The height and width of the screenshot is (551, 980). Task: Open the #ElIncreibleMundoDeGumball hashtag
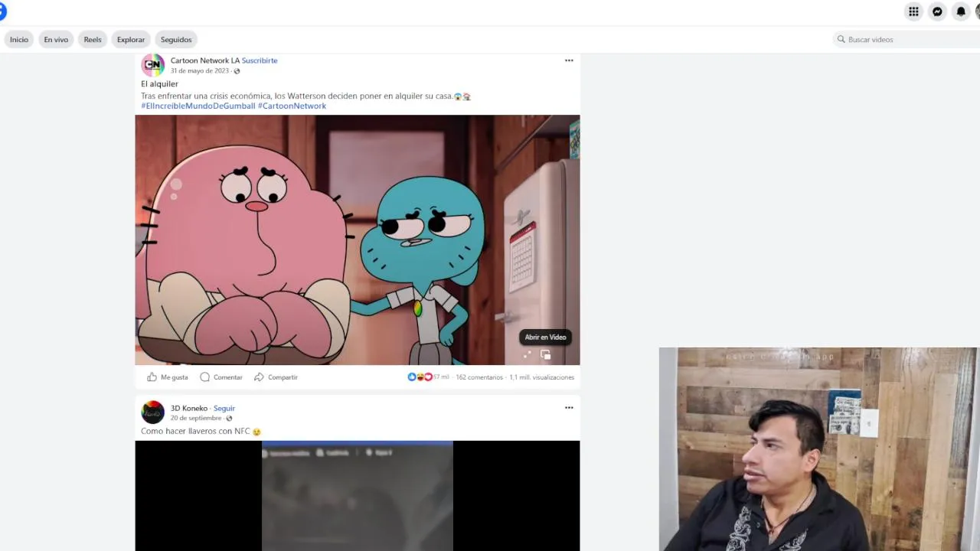tap(198, 106)
